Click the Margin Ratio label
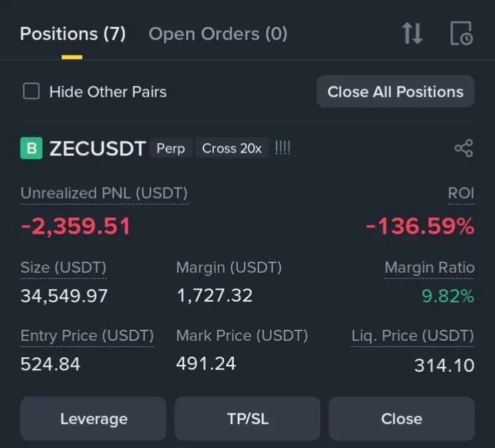The image size is (495, 448). pyautogui.click(x=429, y=267)
